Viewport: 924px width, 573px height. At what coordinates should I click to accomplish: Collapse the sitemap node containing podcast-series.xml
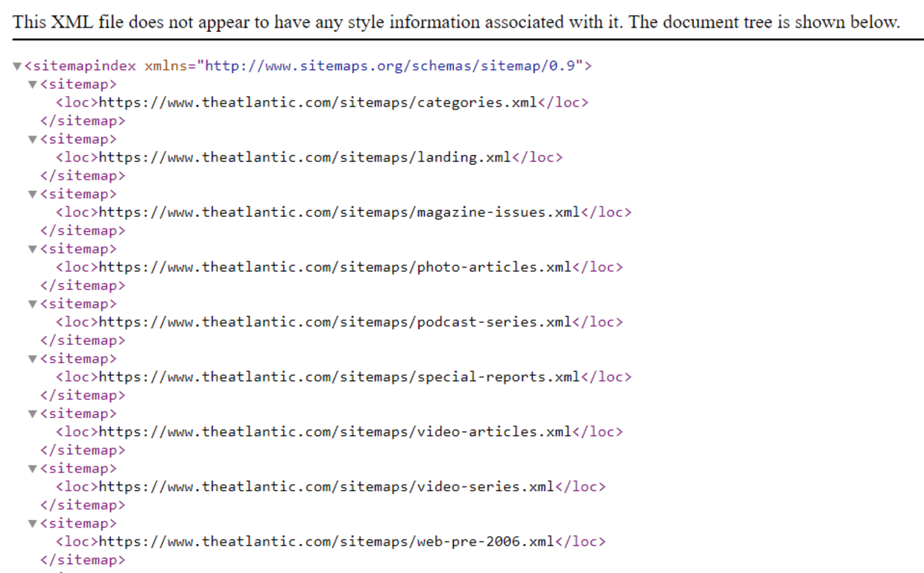pos(33,304)
